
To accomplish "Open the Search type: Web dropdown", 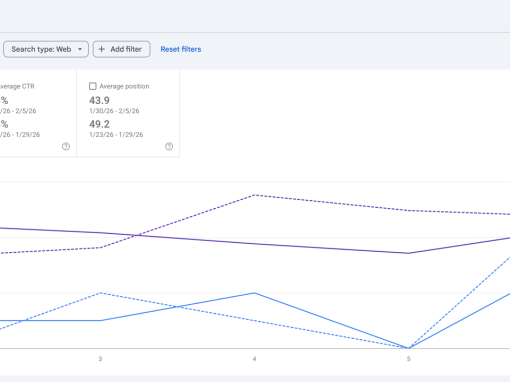I will [46, 49].
